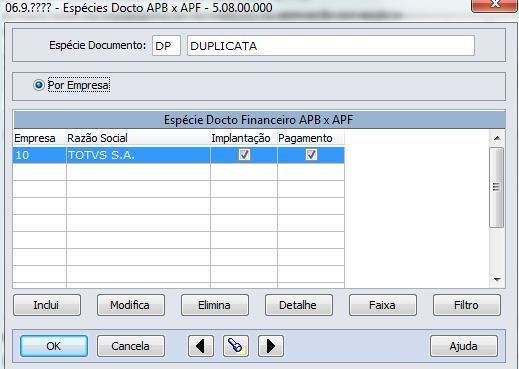Click in the DP document code field
Screen dimensions: 519x369
tap(166, 46)
